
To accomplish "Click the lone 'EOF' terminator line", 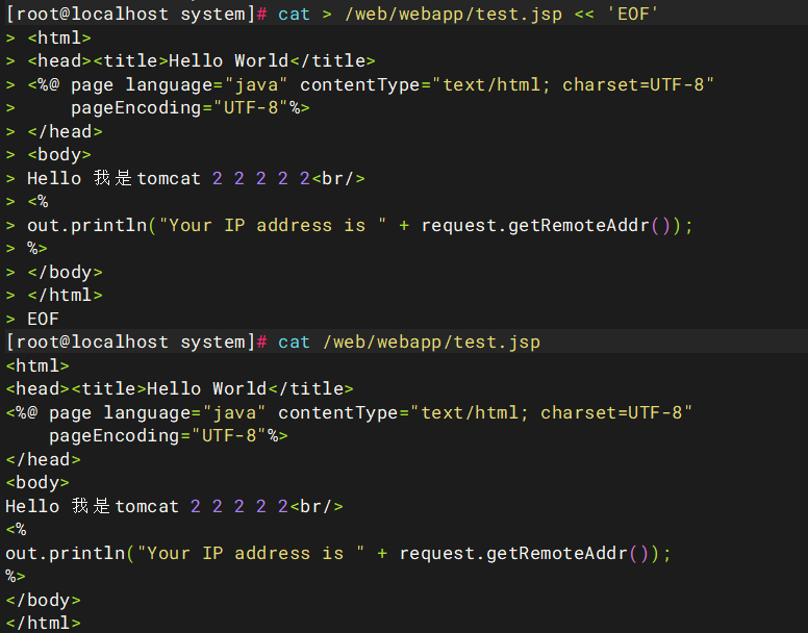I will point(43,319).
